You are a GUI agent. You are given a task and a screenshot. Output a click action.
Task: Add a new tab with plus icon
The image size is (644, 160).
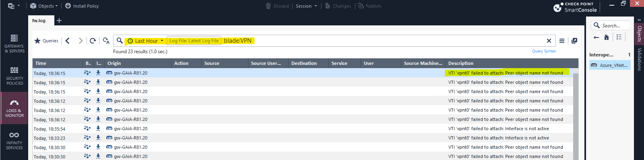(x=59, y=21)
